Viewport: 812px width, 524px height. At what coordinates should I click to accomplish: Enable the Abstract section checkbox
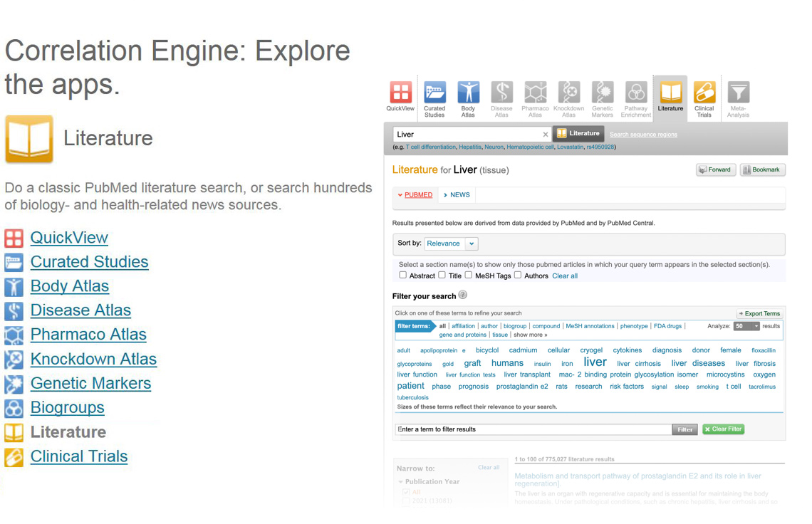pos(403,275)
